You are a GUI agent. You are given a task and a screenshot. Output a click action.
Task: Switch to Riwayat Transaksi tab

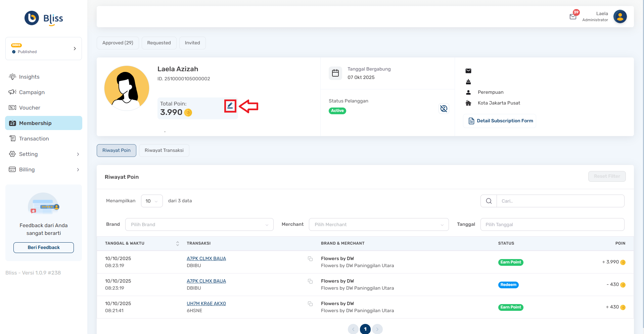164,151
